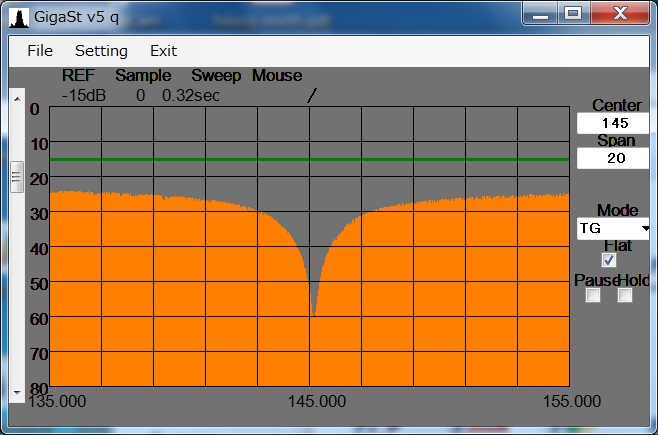This screenshot has width=658, height=435.
Task: Click the Exit menu item
Action: [163, 51]
